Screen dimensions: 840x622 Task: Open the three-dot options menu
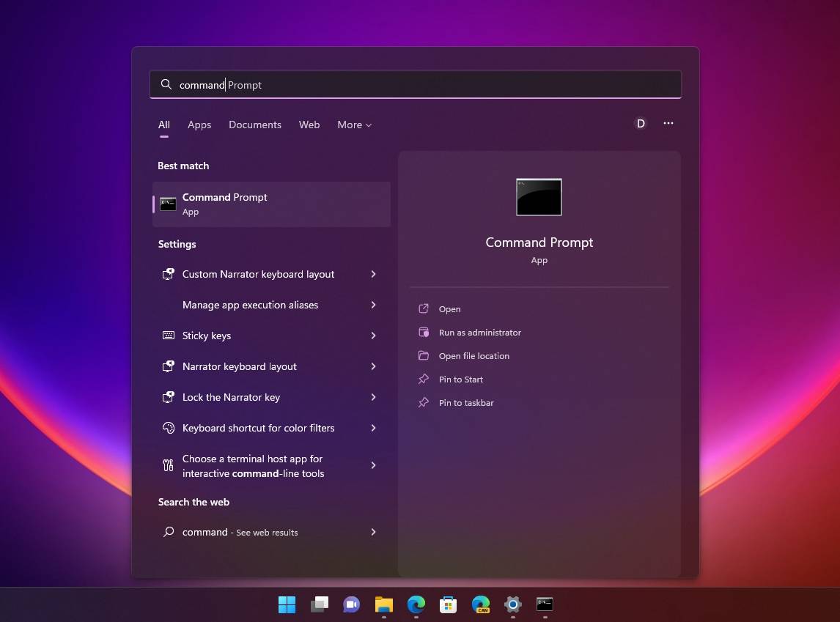pyautogui.click(x=668, y=123)
